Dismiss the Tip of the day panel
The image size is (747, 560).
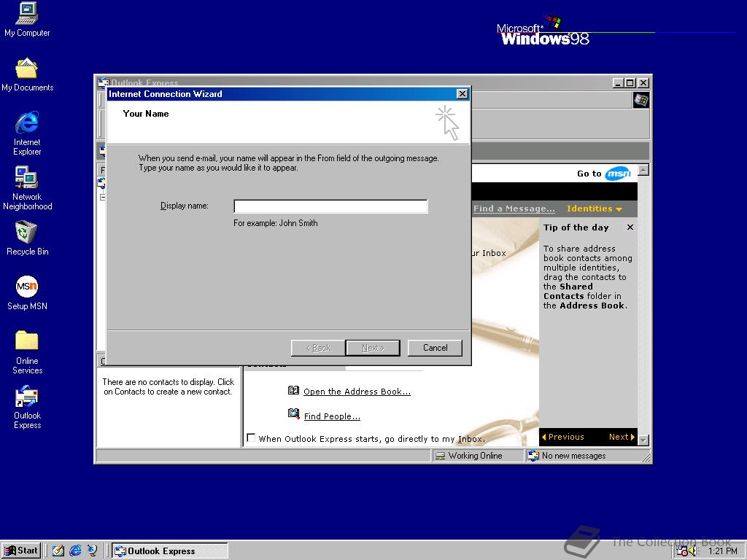click(630, 227)
